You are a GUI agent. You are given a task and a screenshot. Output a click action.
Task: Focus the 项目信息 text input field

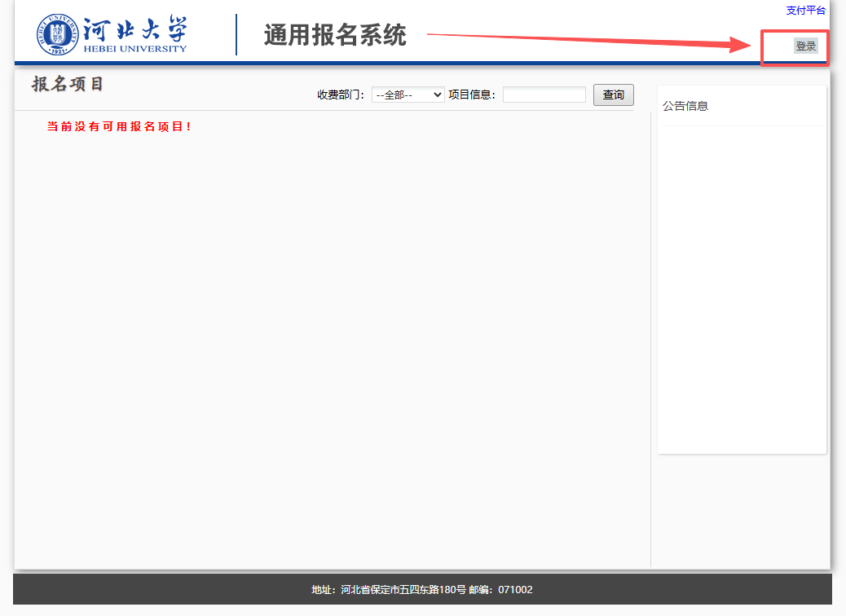pos(544,95)
